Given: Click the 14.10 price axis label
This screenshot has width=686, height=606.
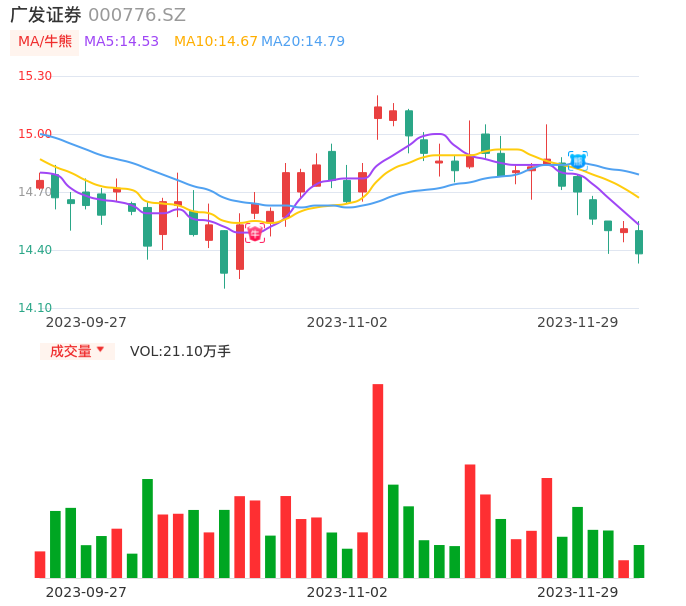Looking at the screenshot, I should pyautogui.click(x=35, y=308).
